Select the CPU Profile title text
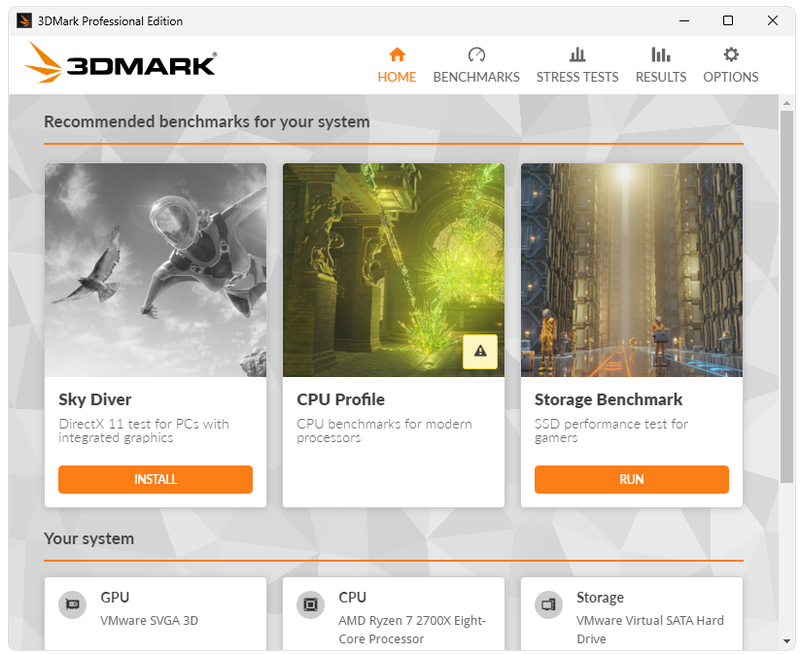800x654 pixels. [x=341, y=399]
